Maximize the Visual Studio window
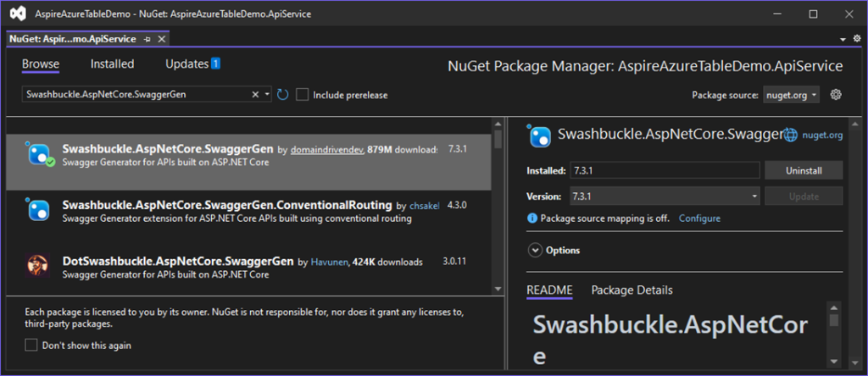This screenshot has width=868, height=376. tap(813, 14)
